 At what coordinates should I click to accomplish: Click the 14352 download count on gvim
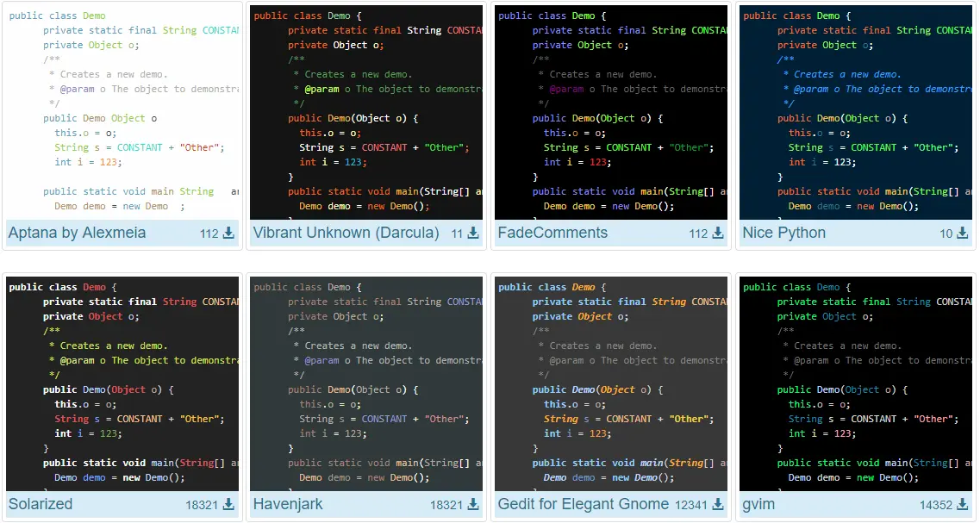(x=936, y=505)
